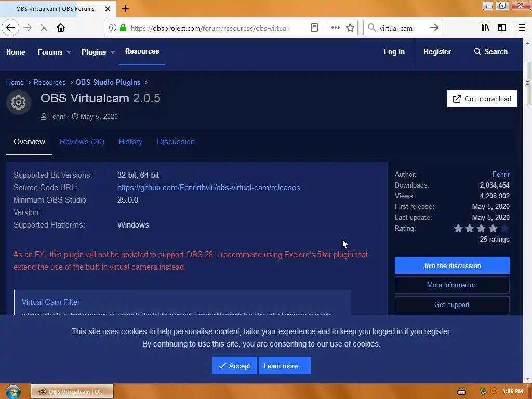This screenshot has width=532, height=399.
Task: Open site information circle icon in address bar
Action: [x=113, y=28]
